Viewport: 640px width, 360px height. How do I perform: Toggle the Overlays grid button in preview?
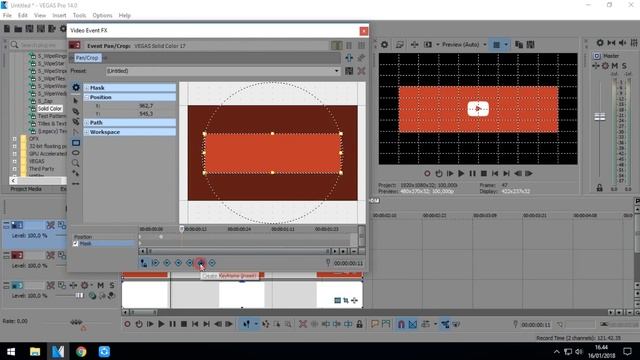[x=496, y=44]
